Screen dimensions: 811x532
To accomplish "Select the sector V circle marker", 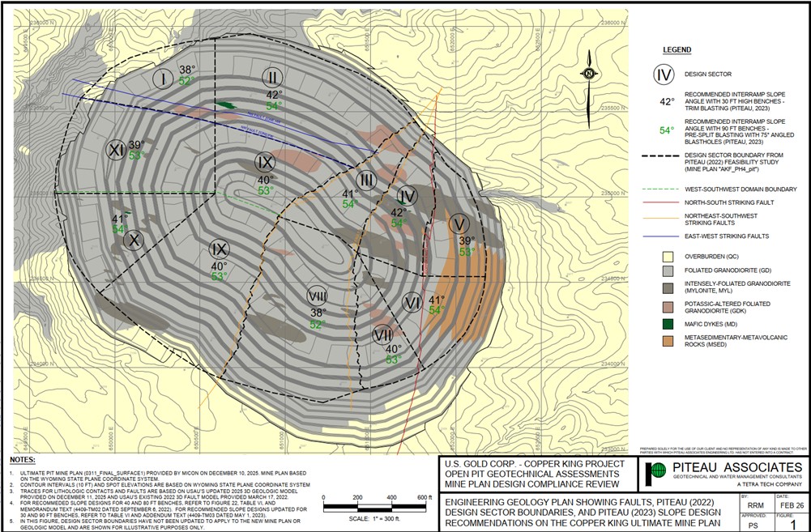I will click(459, 224).
